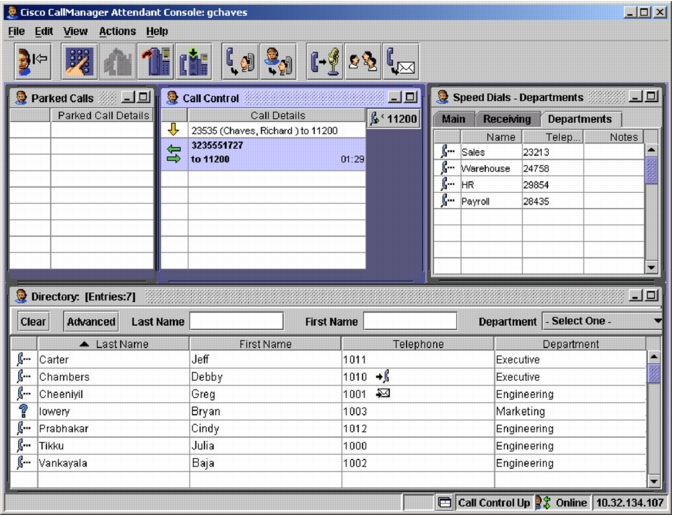Click the Hang Up phone toolbar icon
675x517 pixels.
coord(156,62)
